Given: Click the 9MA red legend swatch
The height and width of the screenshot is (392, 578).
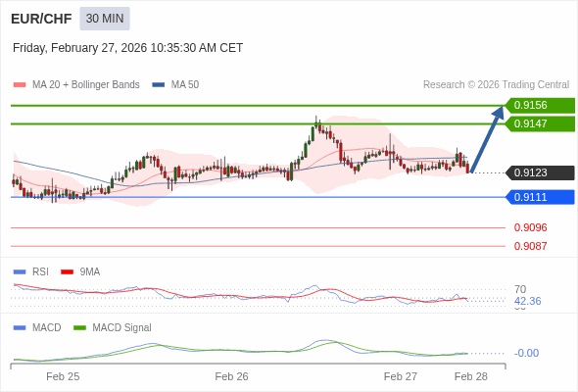Looking at the screenshot, I should pyautogui.click(x=67, y=272).
